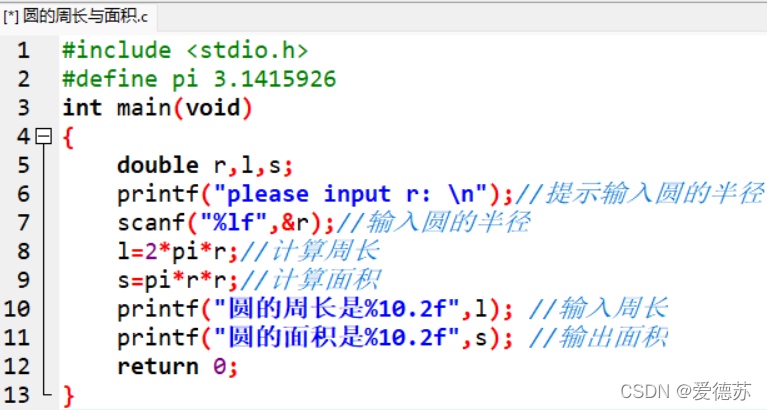This screenshot has height=410, width=767.
Task: Click line number 10 in the gutter
Action: (17, 309)
